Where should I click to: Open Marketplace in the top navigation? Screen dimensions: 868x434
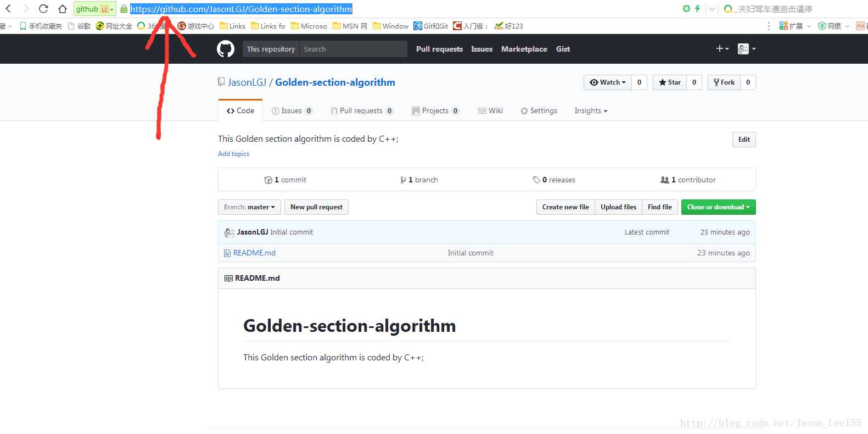524,49
